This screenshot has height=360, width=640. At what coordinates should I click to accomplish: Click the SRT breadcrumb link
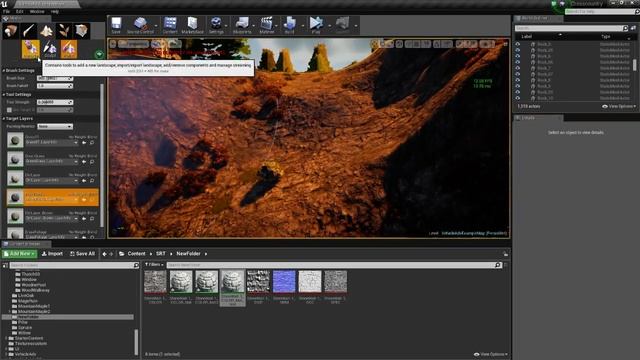click(161, 254)
